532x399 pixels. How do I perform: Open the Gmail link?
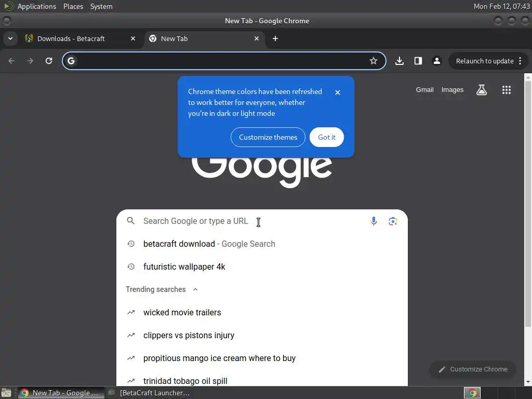pyautogui.click(x=424, y=89)
